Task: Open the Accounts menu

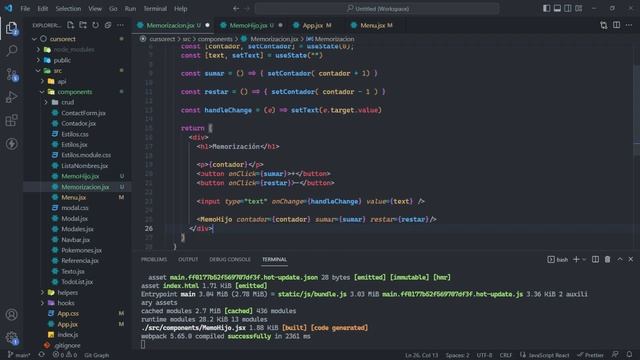Action: 11,315
